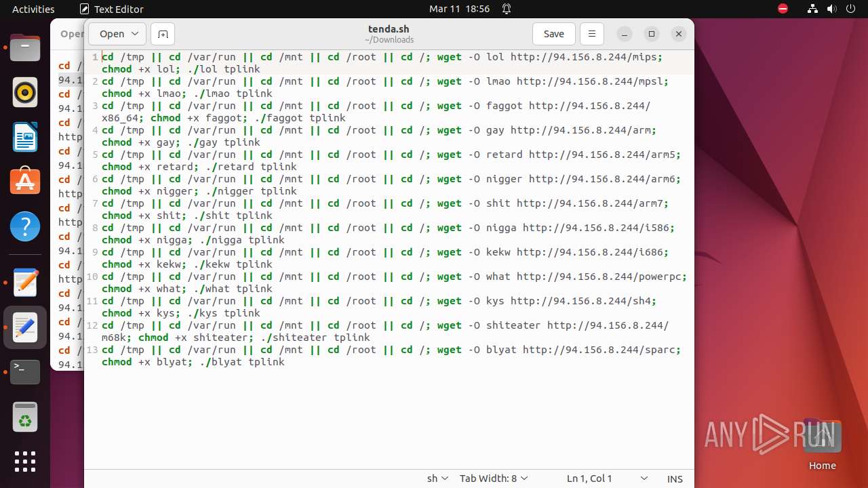Launch Rhythmbox from the dock
The width and height of the screenshot is (868, 488).
[25, 93]
